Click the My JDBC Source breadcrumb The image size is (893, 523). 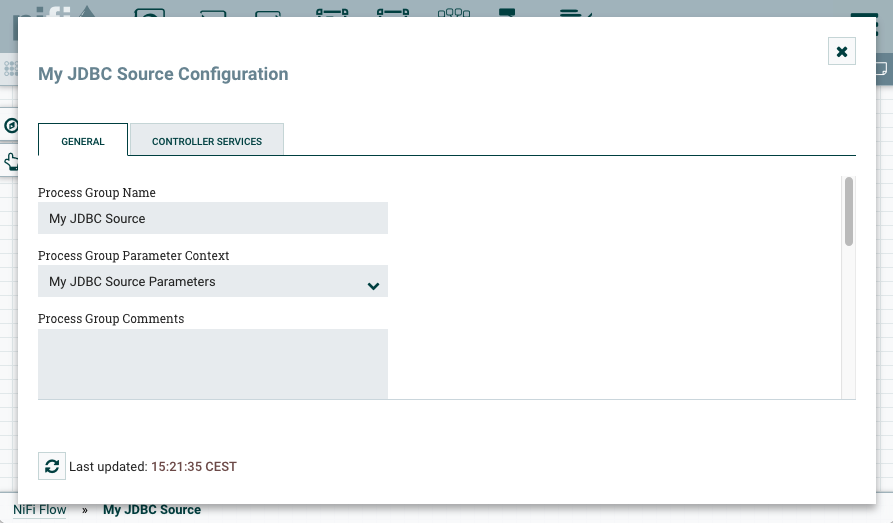pos(152,510)
